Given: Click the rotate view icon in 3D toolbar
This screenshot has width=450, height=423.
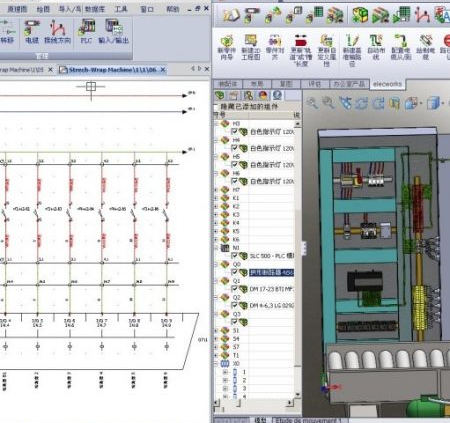Looking at the screenshot, I should (x=362, y=104).
